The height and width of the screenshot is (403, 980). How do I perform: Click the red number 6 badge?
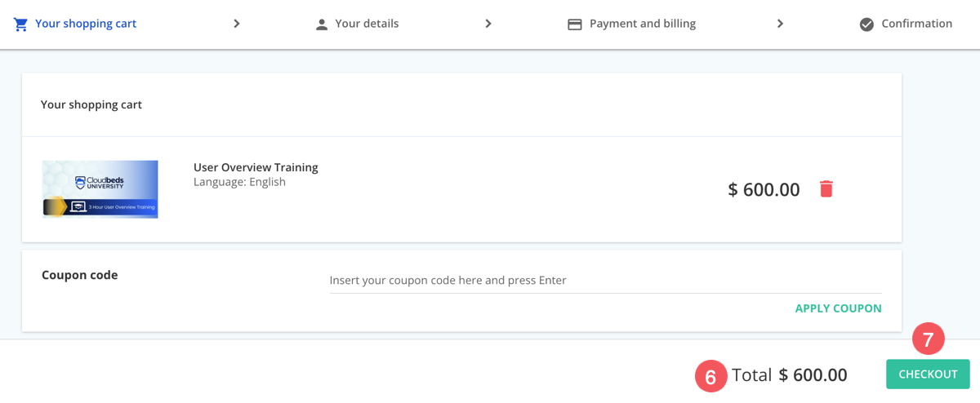click(710, 376)
